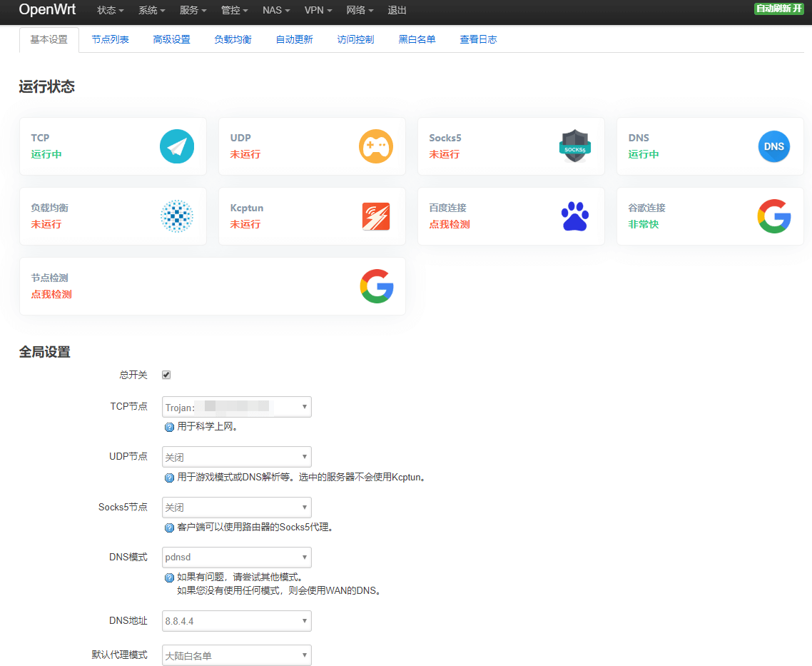Click 负载均衡 未运行 status text

point(46,224)
